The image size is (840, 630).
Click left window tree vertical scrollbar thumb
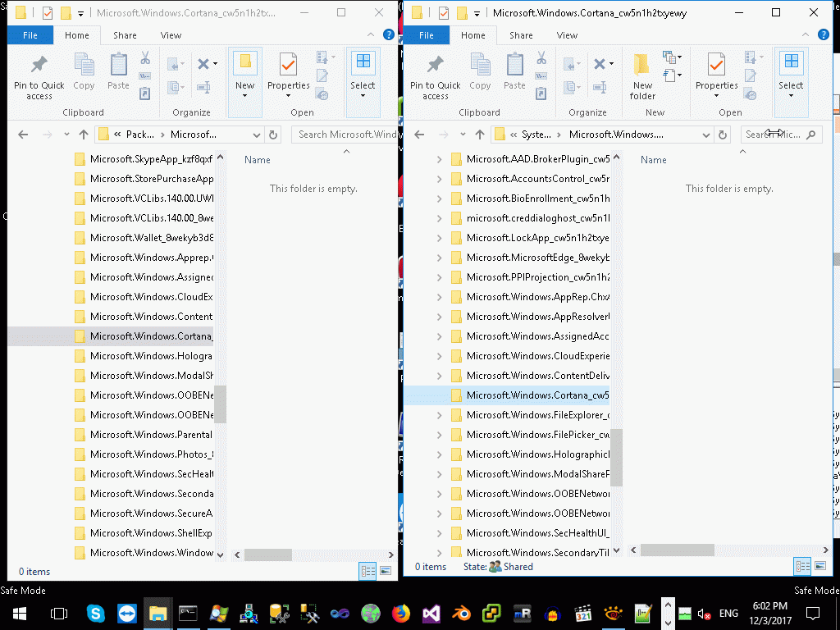coord(220,404)
